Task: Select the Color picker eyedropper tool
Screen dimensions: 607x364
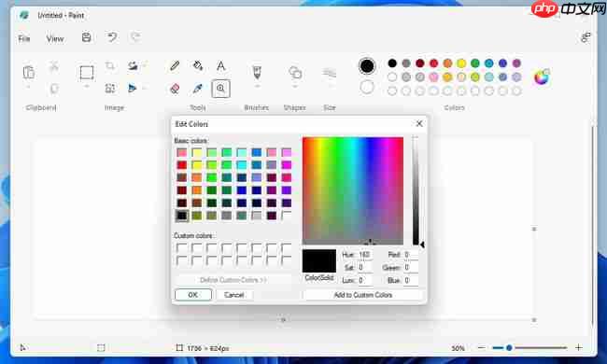Action: tap(198, 89)
